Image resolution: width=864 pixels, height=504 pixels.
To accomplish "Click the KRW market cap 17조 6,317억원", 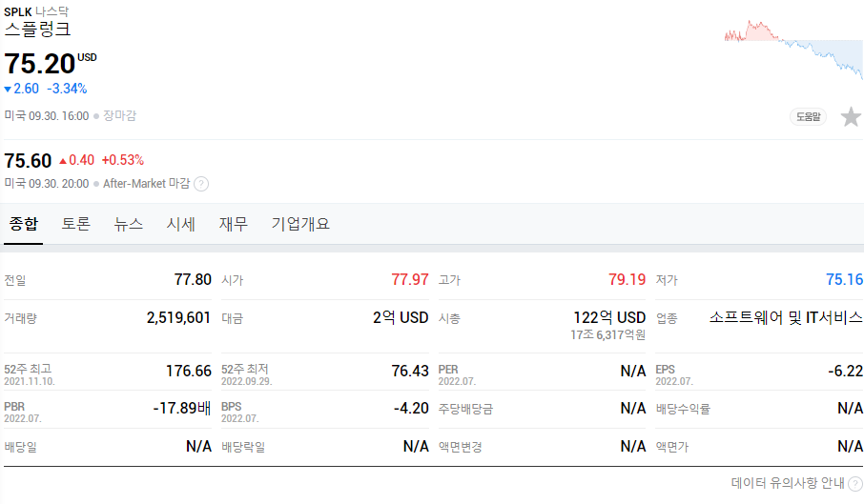I will (607, 334).
